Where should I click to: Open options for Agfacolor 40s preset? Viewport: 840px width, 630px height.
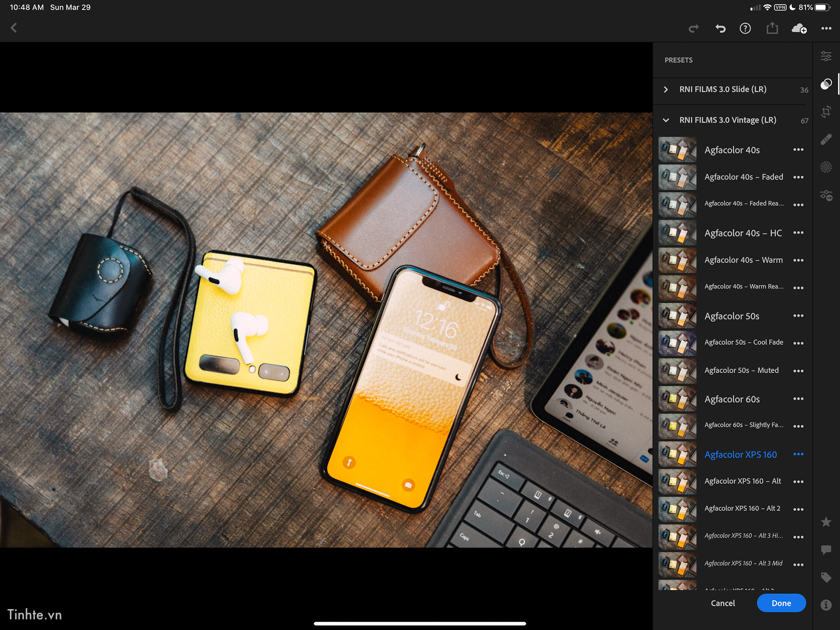click(x=798, y=150)
